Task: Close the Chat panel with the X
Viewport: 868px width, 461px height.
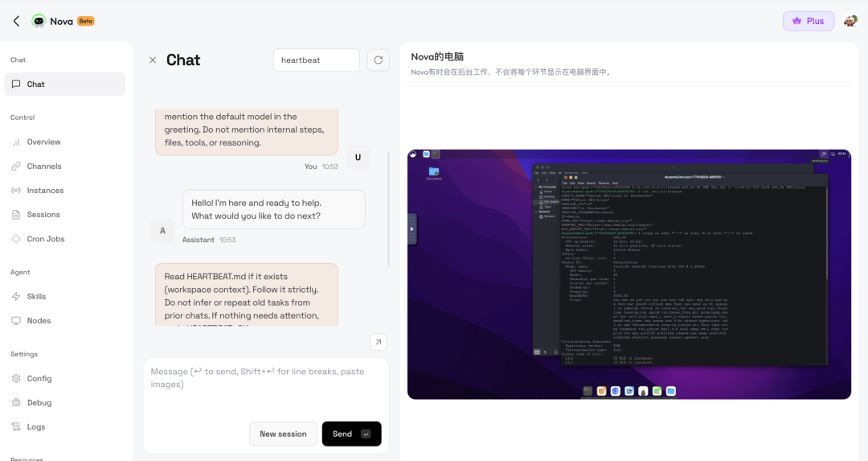Action: pyautogui.click(x=153, y=60)
